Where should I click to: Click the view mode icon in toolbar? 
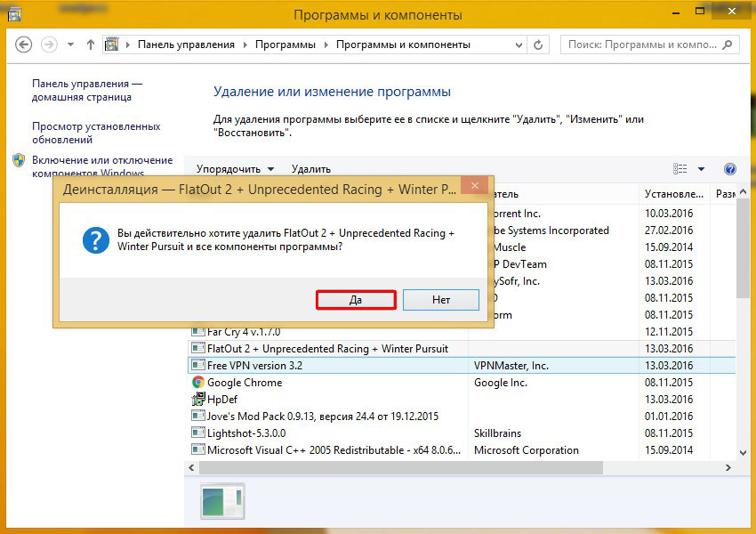click(x=681, y=169)
